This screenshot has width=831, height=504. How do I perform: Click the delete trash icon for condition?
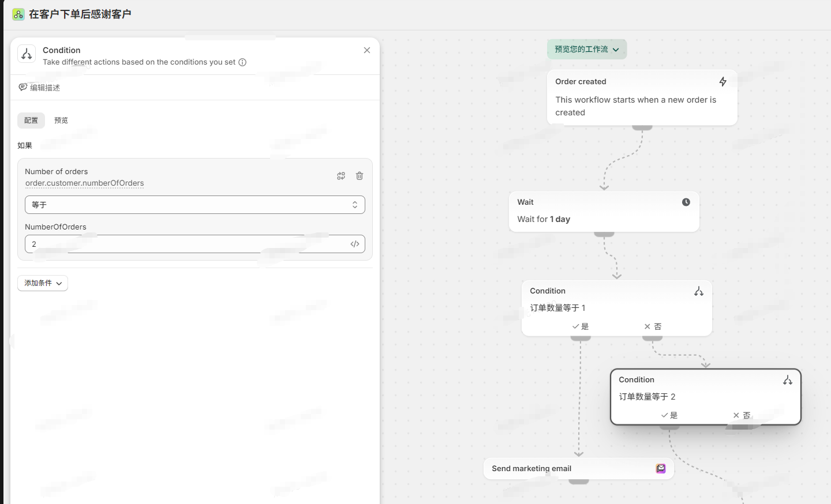click(360, 176)
